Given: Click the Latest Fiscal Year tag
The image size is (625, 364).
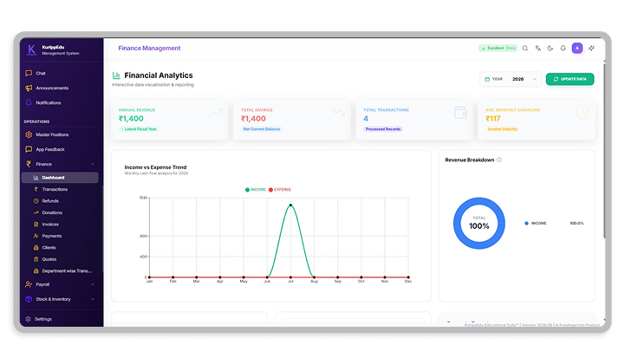Looking at the screenshot, I should (139, 129).
